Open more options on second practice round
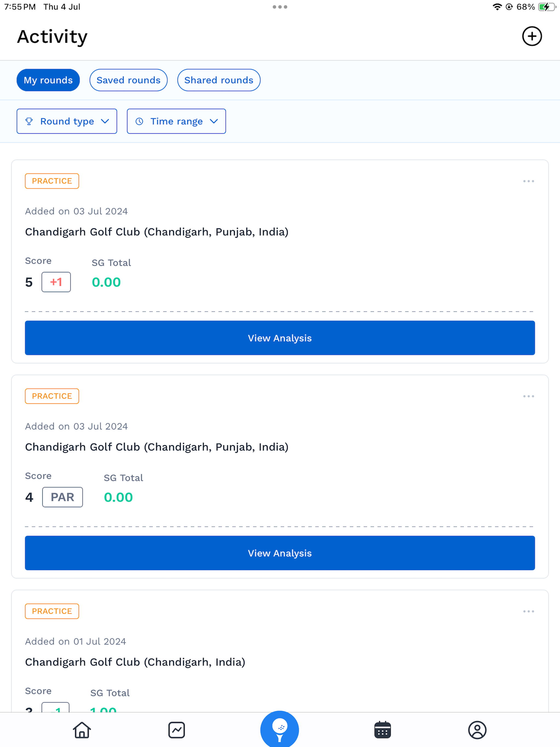The width and height of the screenshot is (560, 747). click(x=529, y=396)
